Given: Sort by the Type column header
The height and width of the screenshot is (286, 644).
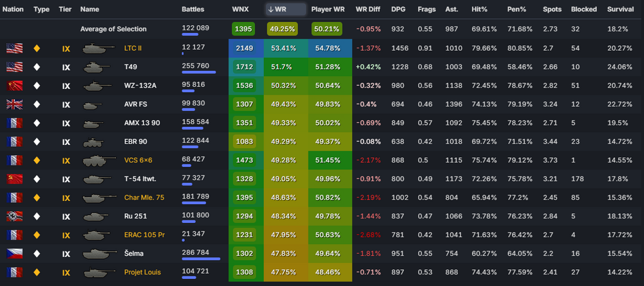Looking at the screenshot, I should point(41,9).
